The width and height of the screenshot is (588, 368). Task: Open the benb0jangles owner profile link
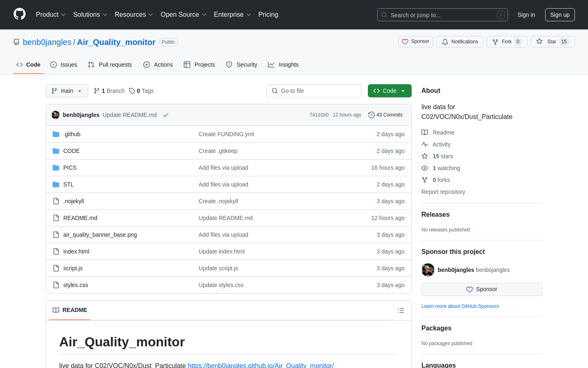[x=47, y=42]
